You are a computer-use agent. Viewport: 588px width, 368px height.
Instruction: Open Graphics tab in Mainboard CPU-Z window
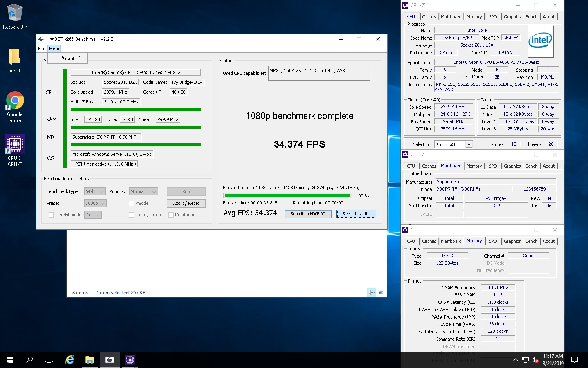pyautogui.click(x=512, y=166)
